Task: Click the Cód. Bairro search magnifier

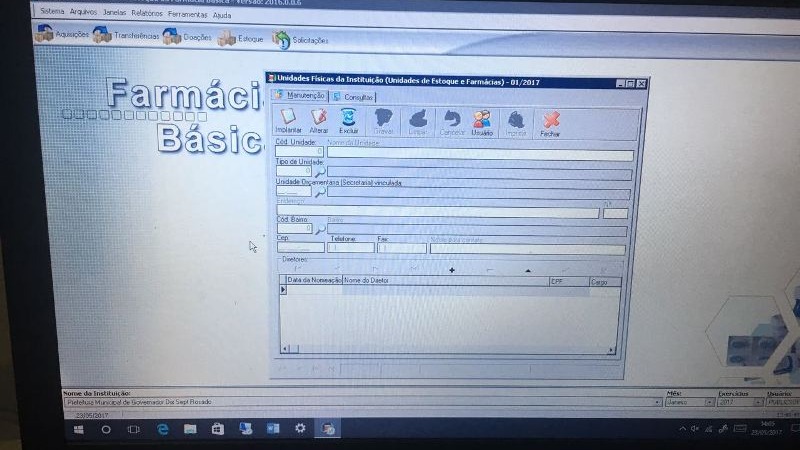Action: [321, 228]
